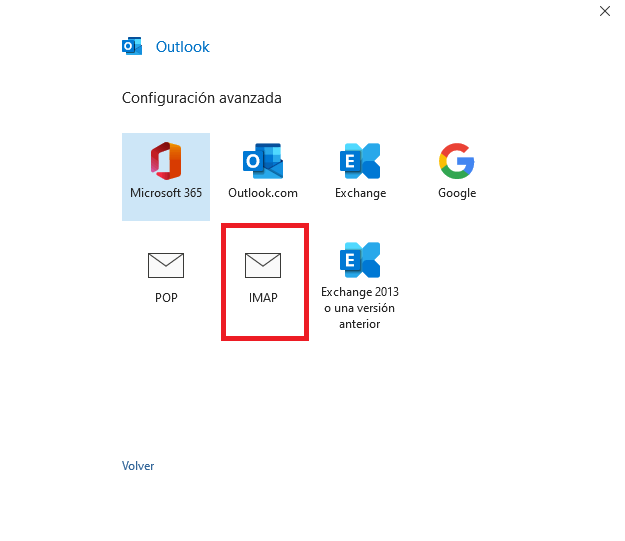This screenshot has height=541, width=625.
Task: Click the 'Google' text label
Action: pyautogui.click(x=457, y=193)
